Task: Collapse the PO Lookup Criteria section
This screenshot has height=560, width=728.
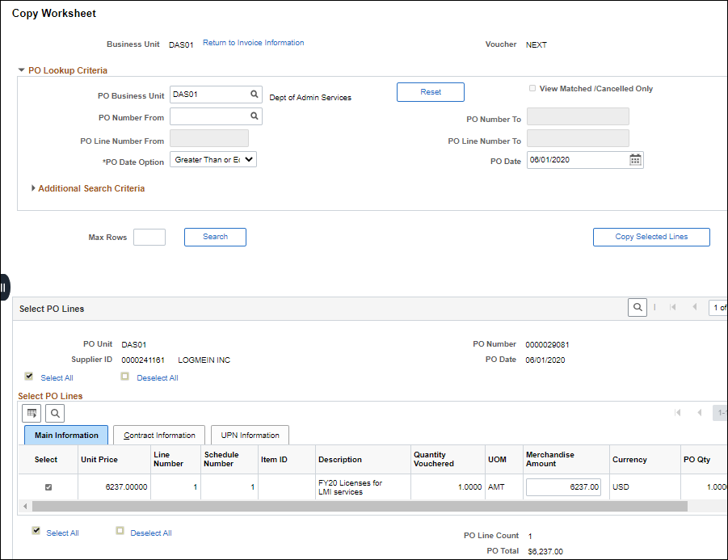Action: pos(22,70)
